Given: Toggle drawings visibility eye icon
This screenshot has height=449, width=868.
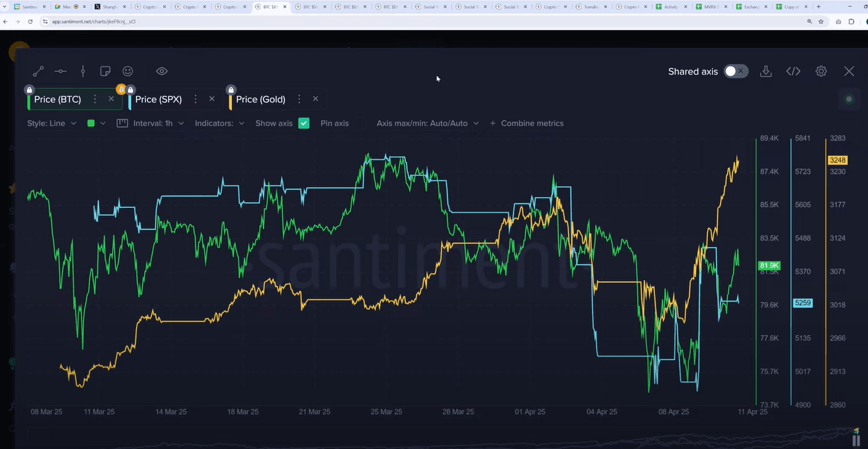Looking at the screenshot, I should tap(162, 72).
